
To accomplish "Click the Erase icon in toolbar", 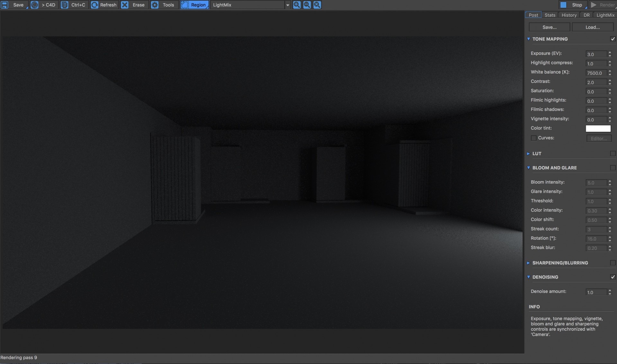I will pyautogui.click(x=125, y=5).
